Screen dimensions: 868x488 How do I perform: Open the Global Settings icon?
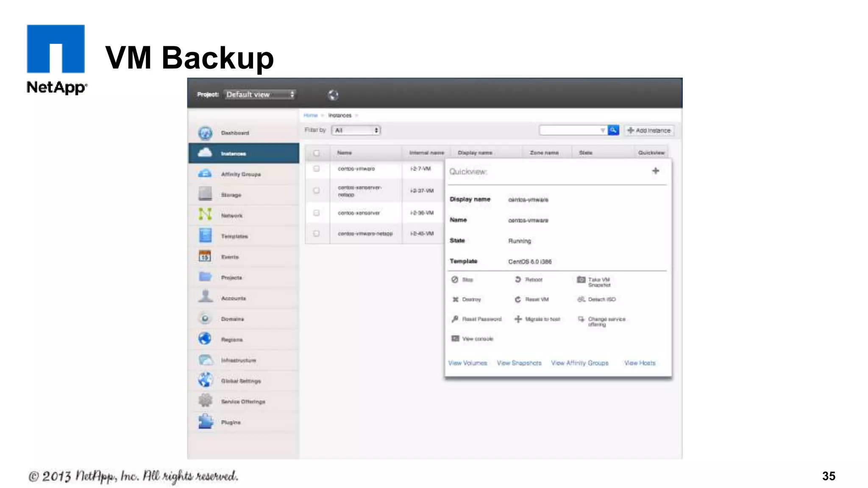[x=205, y=380]
